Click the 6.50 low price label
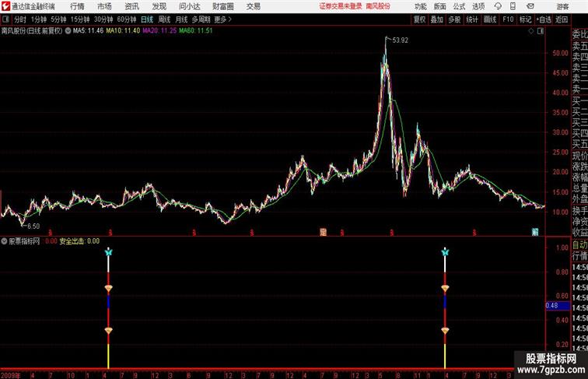Screen dimensions: 588x379 click(x=33, y=226)
